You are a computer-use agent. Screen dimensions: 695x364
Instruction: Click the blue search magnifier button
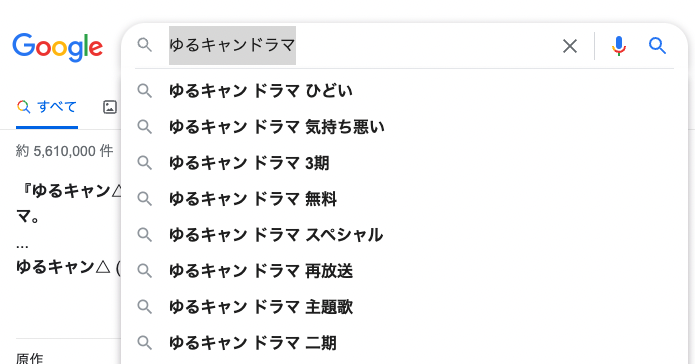tap(657, 45)
